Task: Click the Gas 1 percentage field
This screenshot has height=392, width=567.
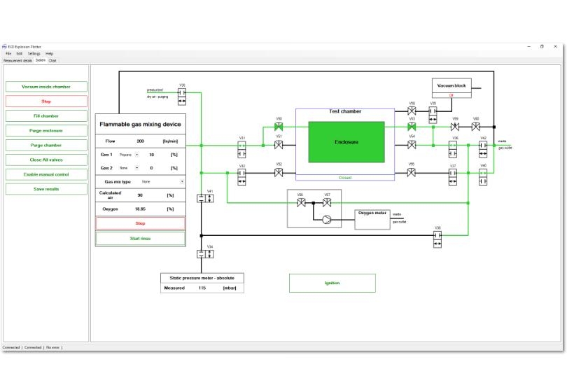Action: (x=151, y=155)
